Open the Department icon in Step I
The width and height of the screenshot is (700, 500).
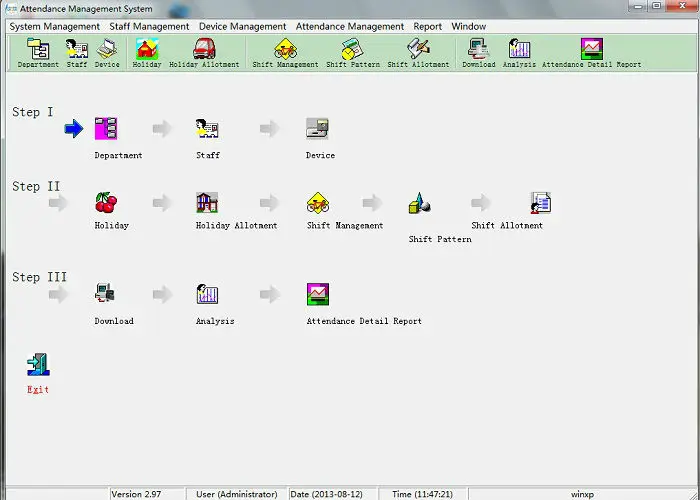(106, 129)
